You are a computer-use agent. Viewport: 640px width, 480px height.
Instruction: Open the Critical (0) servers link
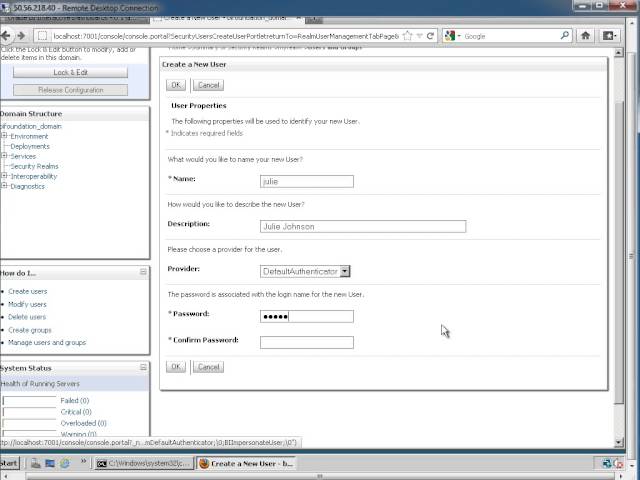[x=76, y=412]
